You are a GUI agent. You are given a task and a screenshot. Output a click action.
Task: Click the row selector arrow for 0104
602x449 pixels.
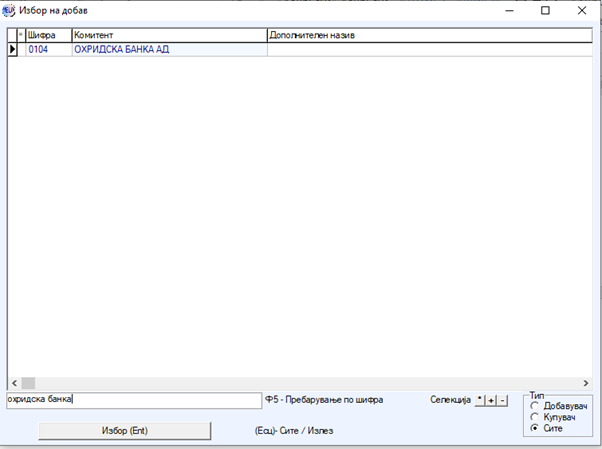click(12, 50)
